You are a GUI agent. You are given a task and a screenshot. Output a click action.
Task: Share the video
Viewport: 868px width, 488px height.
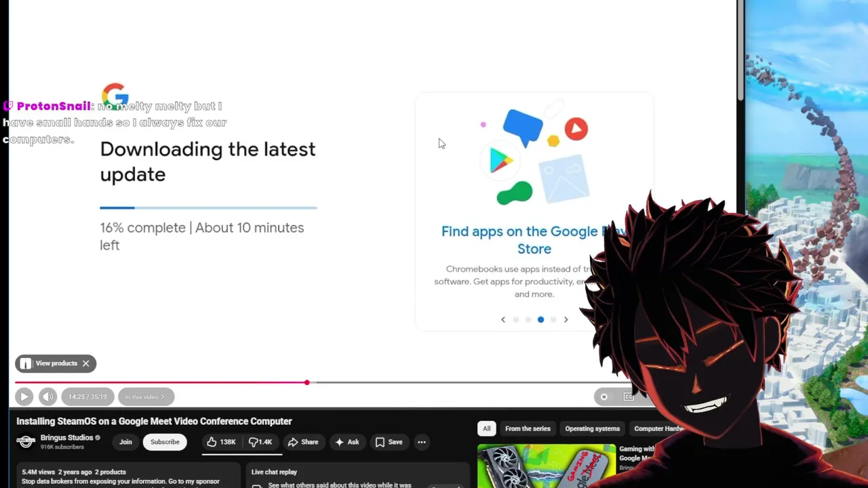pyautogui.click(x=302, y=442)
